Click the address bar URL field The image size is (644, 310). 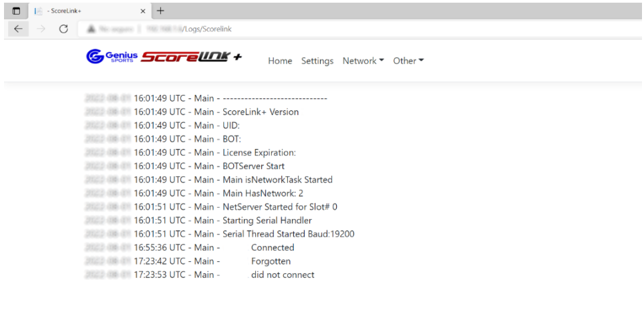[x=361, y=29]
